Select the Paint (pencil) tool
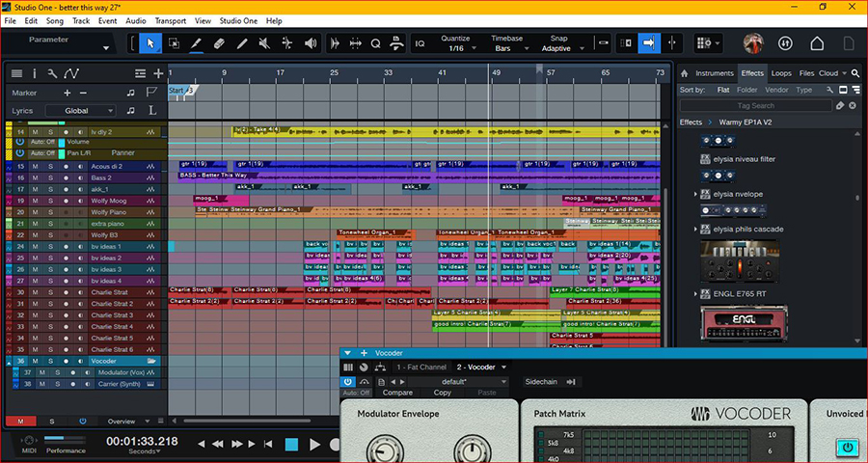 [242, 43]
